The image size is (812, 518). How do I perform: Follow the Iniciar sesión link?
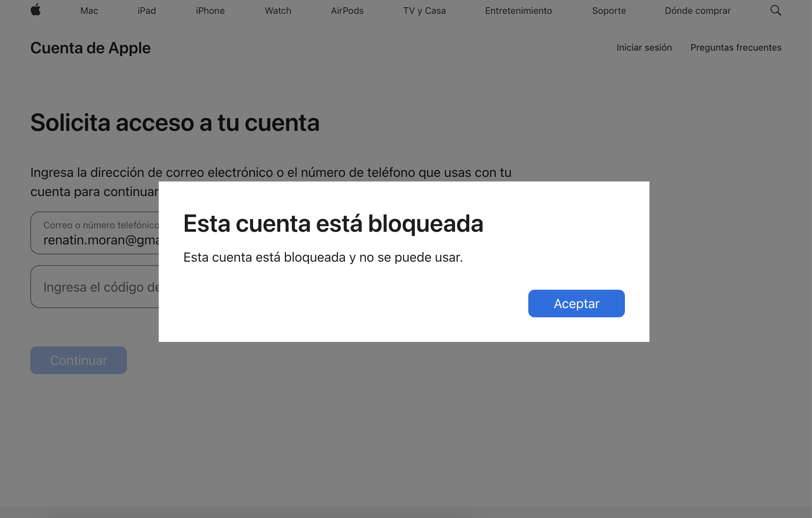tap(644, 48)
